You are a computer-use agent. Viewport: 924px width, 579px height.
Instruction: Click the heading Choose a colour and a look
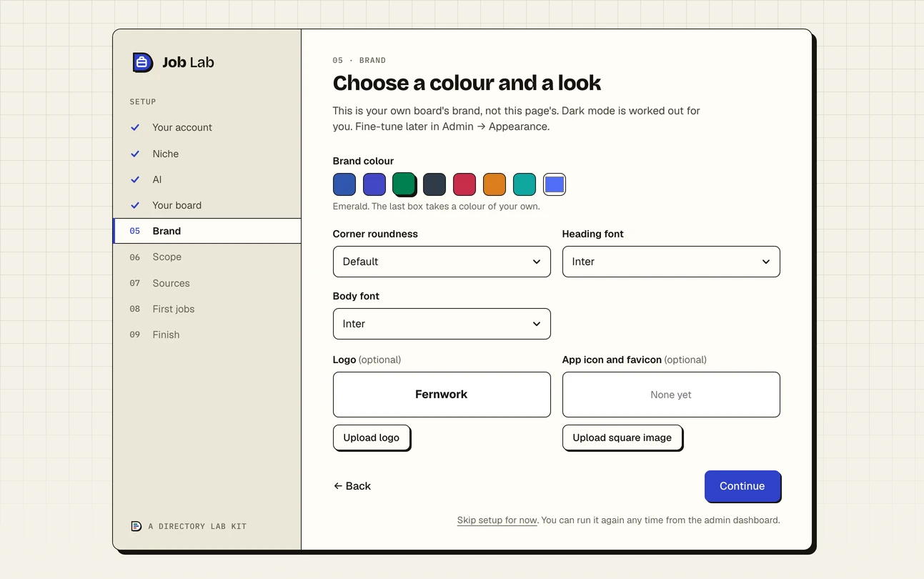pos(467,83)
